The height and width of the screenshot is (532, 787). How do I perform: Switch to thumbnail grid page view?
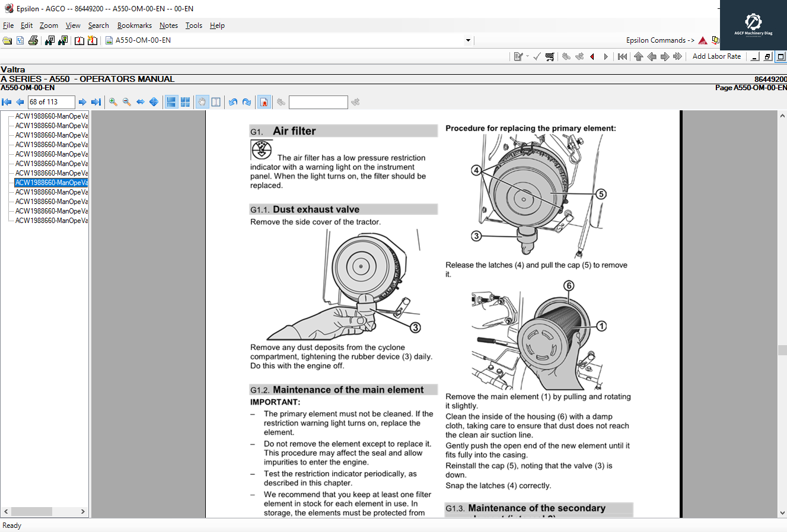pos(185,102)
